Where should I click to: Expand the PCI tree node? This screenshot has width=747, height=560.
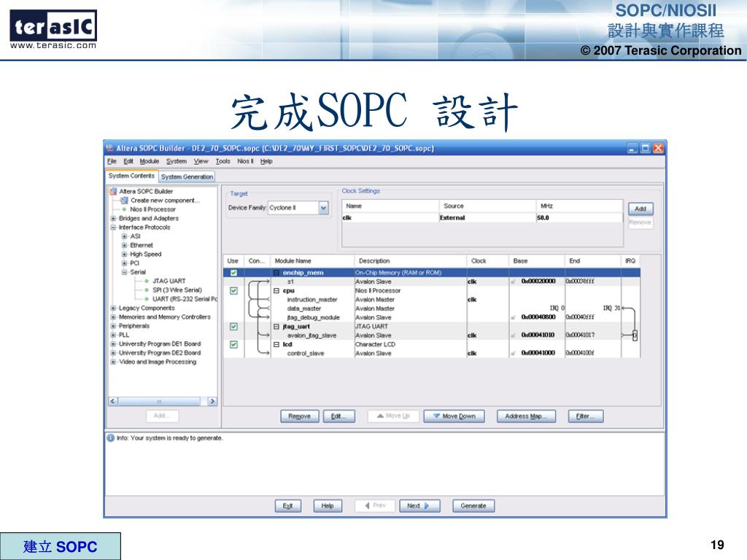click(124, 263)
